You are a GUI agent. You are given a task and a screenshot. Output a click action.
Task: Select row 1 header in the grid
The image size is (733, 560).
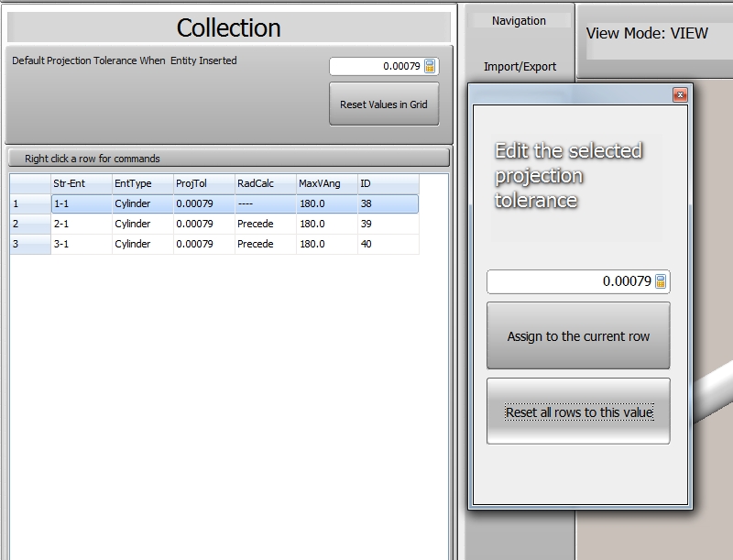click(x=29, y=203)
